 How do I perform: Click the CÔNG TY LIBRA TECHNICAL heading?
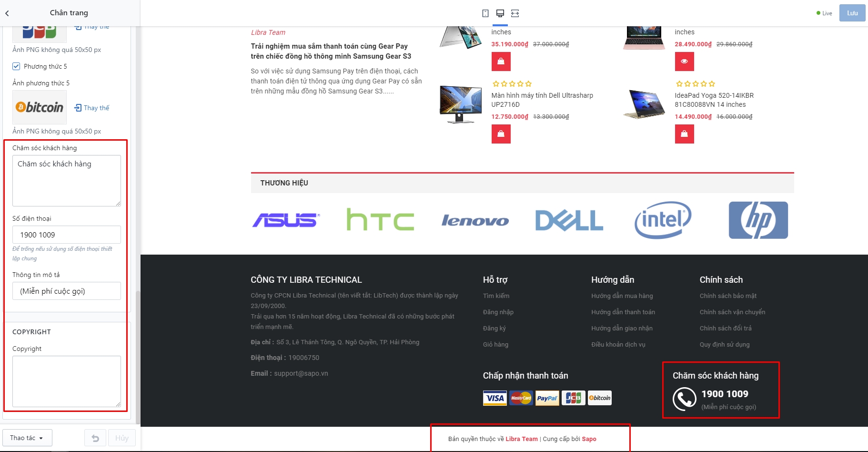tap(306, 280)
